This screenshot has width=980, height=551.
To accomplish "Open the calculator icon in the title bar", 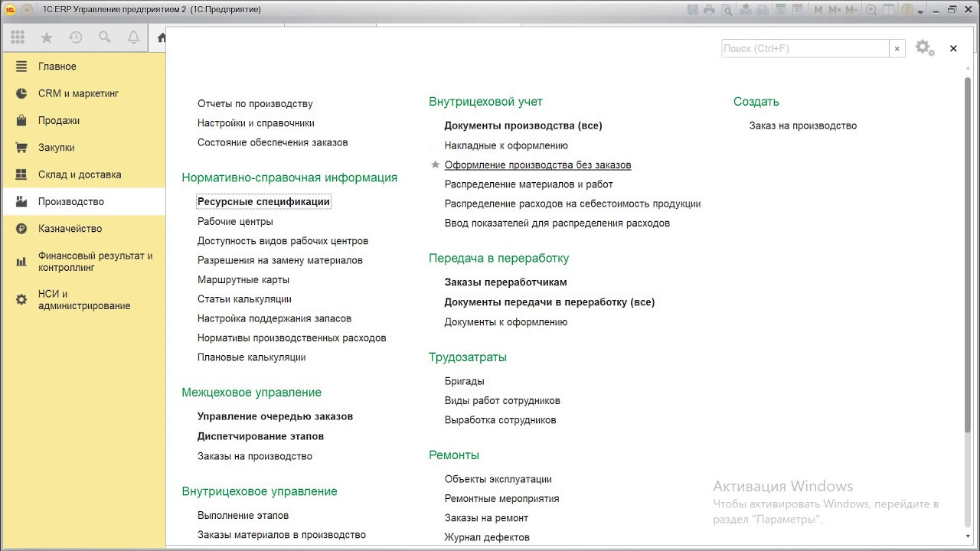I will (x=780, y=10).
